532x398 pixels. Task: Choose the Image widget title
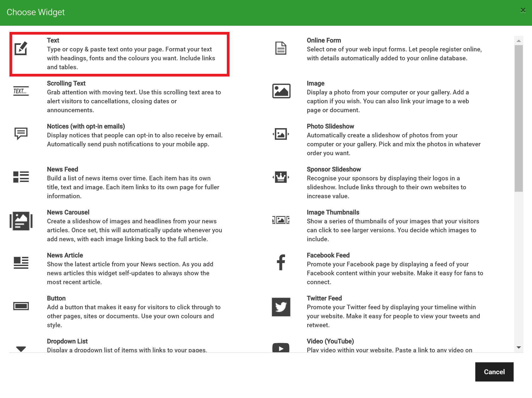click(x=315, y=83)
